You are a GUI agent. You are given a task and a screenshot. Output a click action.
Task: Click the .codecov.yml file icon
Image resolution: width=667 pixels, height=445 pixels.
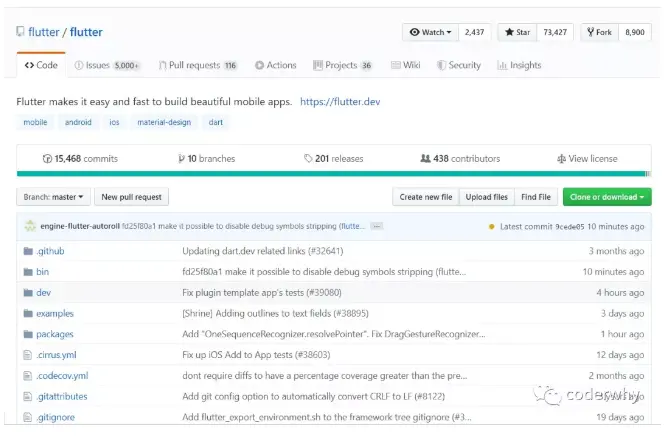click(28, 376)
